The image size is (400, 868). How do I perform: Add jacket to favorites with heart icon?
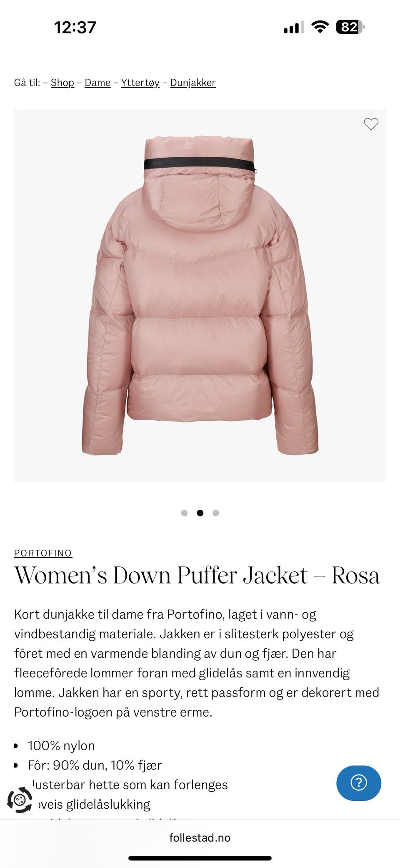click(x=371, y=124)
